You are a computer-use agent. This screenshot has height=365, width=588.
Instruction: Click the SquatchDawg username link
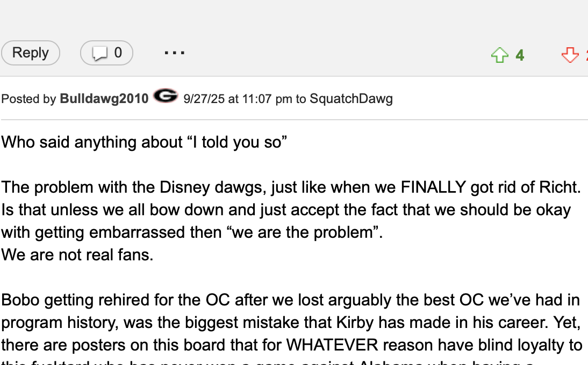coord(351,99)
